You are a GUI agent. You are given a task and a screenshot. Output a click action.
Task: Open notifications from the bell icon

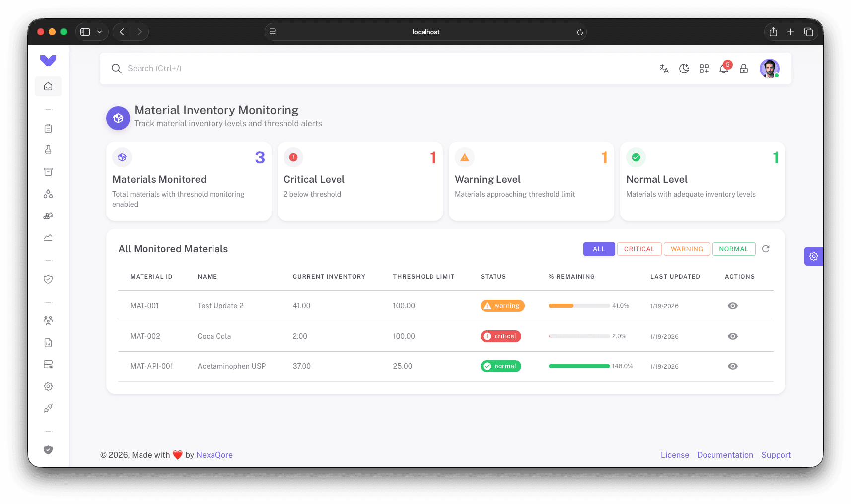point(724,69)
